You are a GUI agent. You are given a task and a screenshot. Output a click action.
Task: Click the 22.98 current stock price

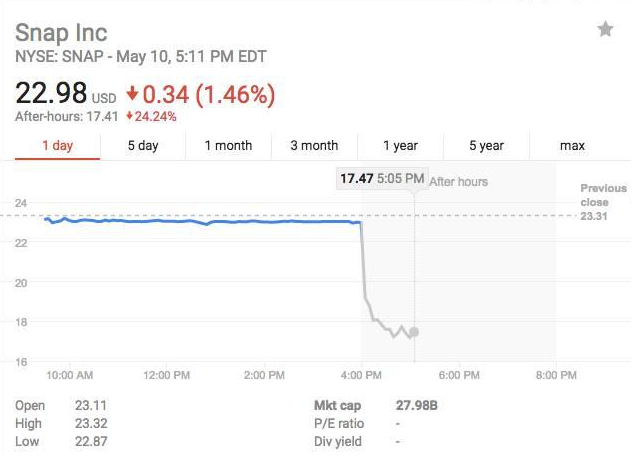click(51, 95)
